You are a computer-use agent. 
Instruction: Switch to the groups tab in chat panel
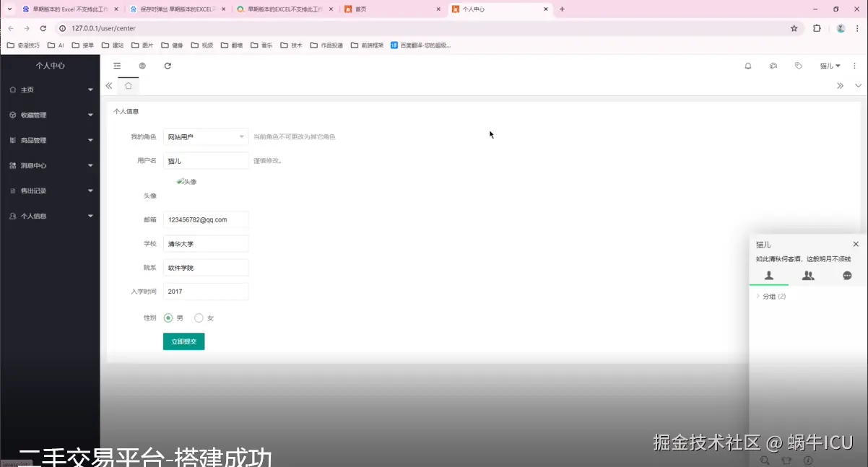point(808,276)
